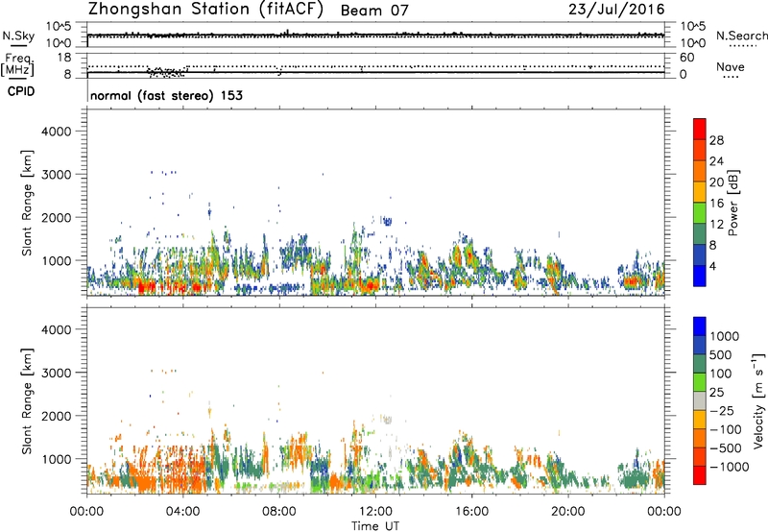The height and width of the screenshot is (532, 768).
Task: Click the -500 label on the velocity colorbar
Action: tap(725, 447)
